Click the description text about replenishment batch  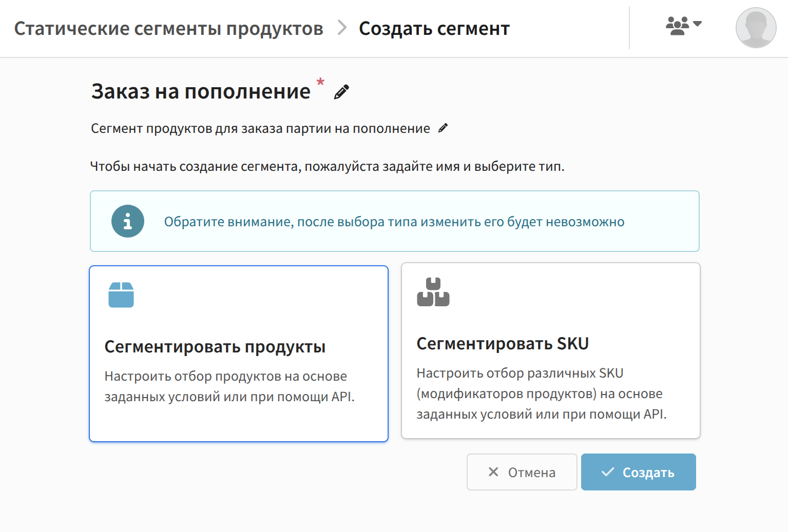point(260,129)
